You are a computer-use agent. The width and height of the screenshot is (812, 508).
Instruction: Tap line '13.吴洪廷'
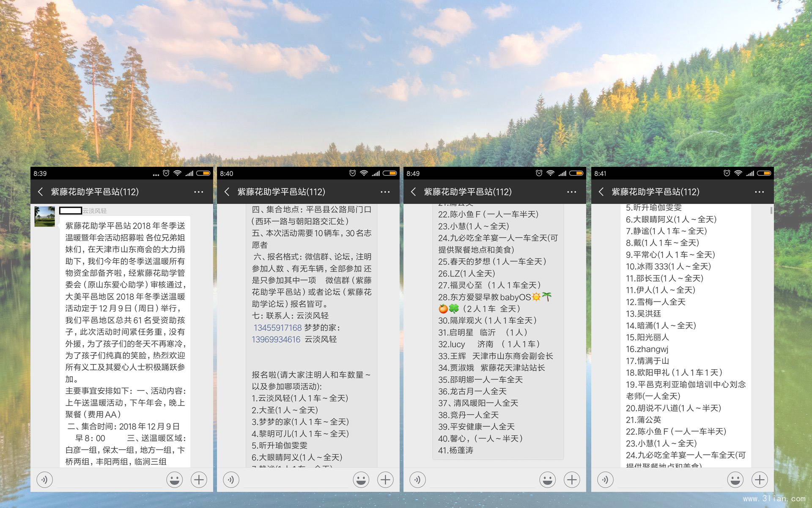(643, 314)
